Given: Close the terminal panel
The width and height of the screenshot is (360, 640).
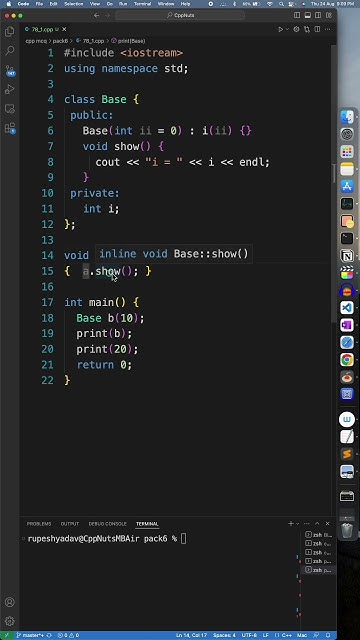Looking at the screenshot, I should [327, 523].
